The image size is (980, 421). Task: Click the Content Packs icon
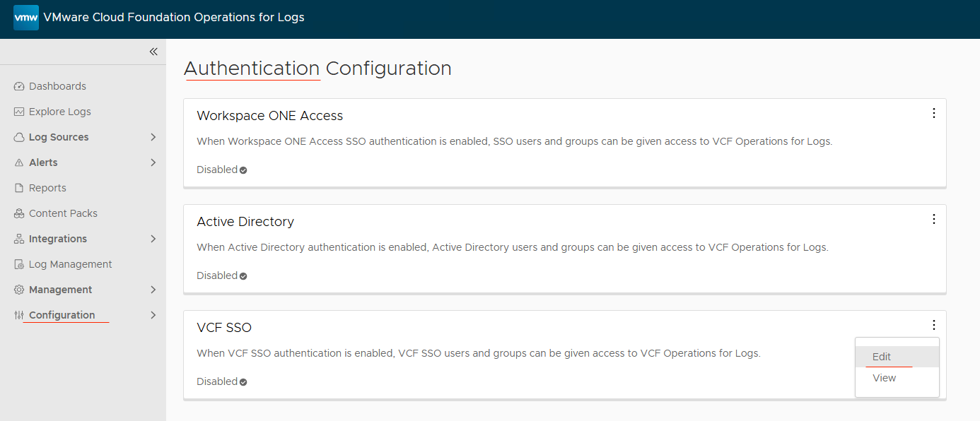pyautogui.click(x=19, y=213)
